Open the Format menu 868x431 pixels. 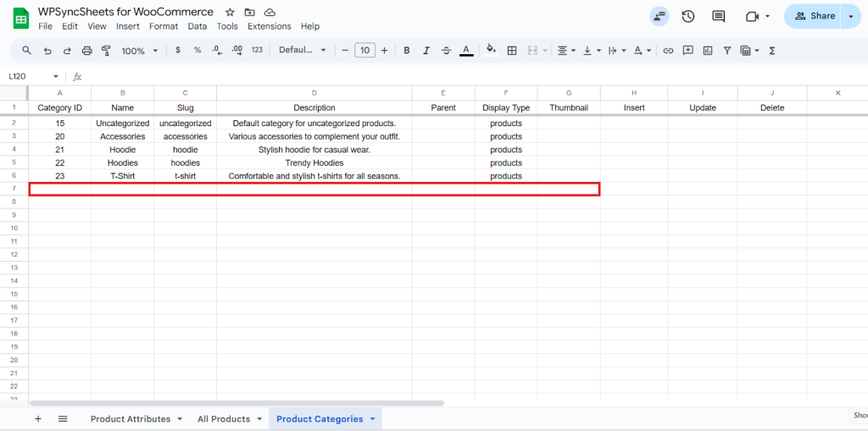point(164,26)
